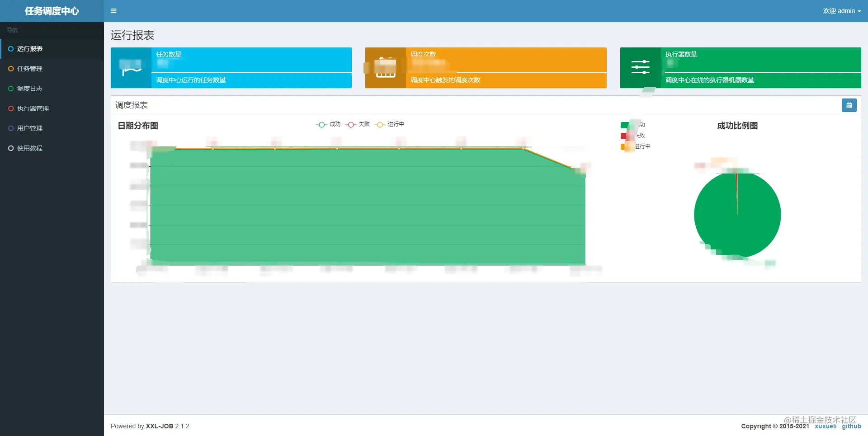
Task: Click the red circle icon beside 执行器管理
Action: click(x=11, y=108)
